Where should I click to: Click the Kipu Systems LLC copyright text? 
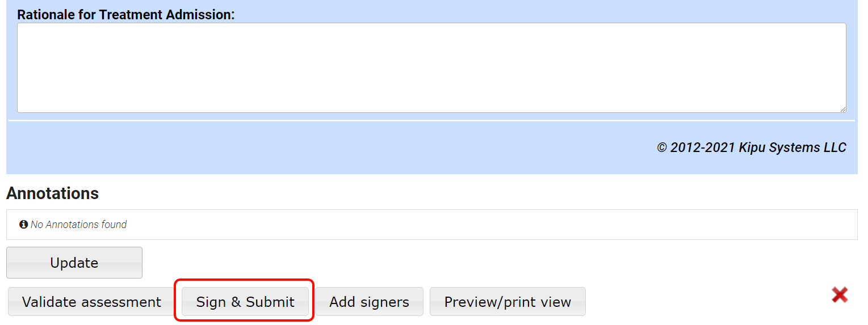coord(751,147)
